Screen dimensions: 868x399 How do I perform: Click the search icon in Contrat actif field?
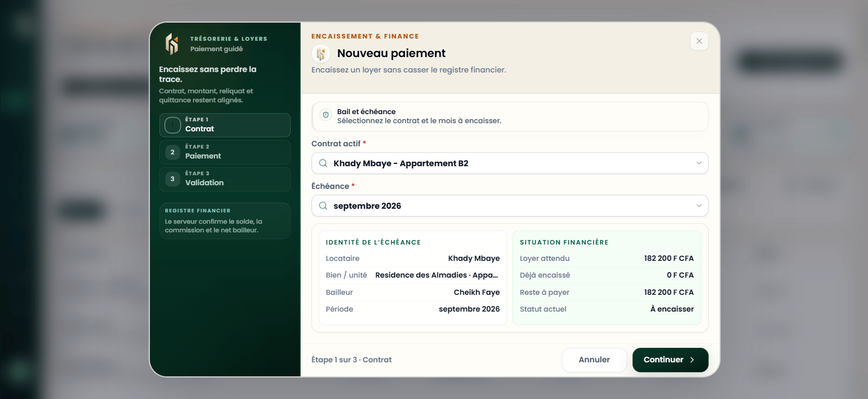[323, 163]
